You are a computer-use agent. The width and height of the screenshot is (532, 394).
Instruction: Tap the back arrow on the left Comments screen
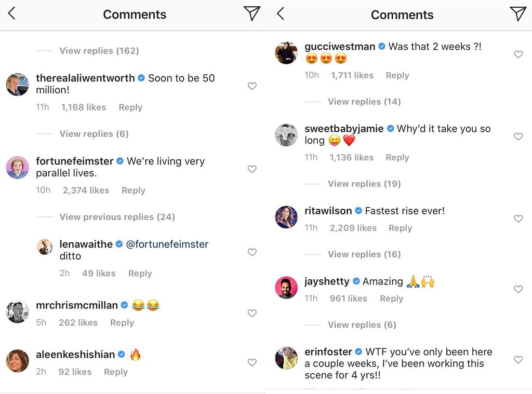tap(12, 14)
